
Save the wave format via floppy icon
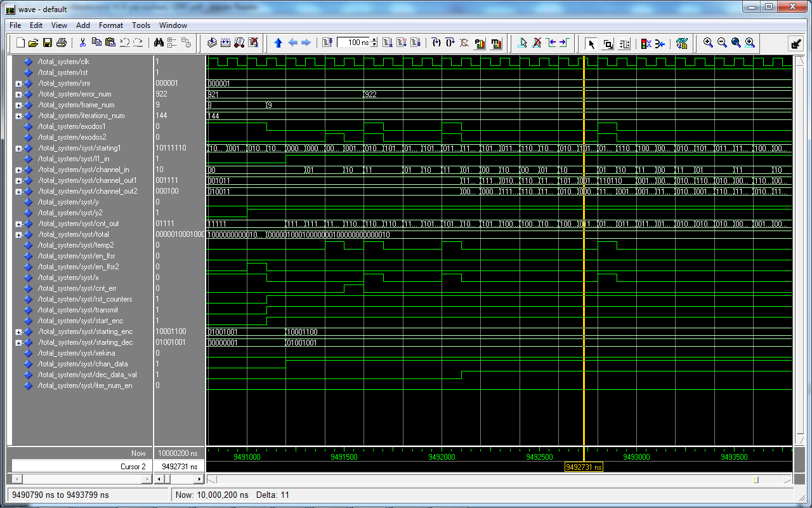pos(48,43)
